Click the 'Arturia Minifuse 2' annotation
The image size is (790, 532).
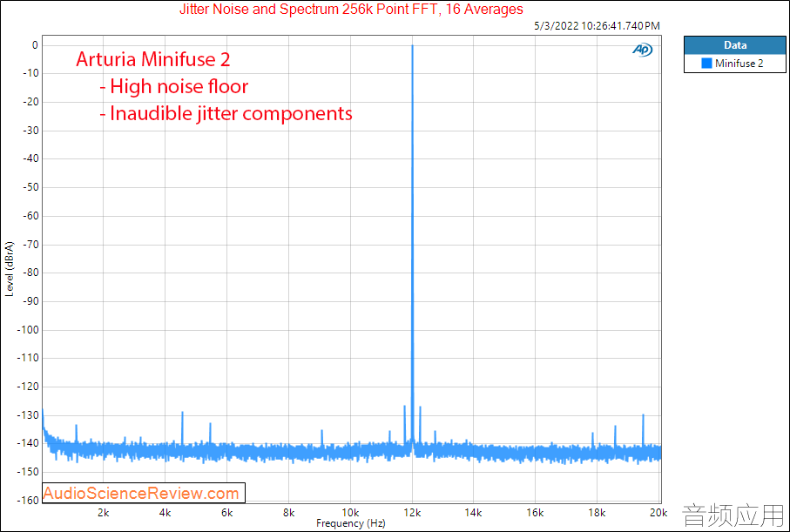coord(153,59)
